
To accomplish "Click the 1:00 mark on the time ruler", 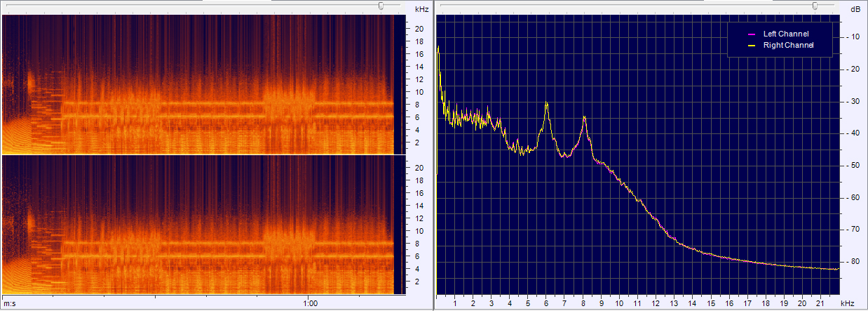I will 310,303.
